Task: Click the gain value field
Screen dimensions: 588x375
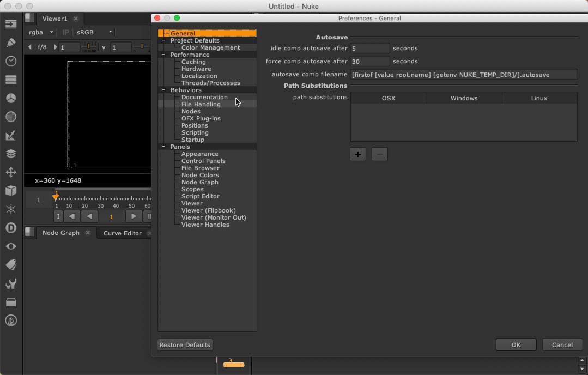Action: [69, 47]
